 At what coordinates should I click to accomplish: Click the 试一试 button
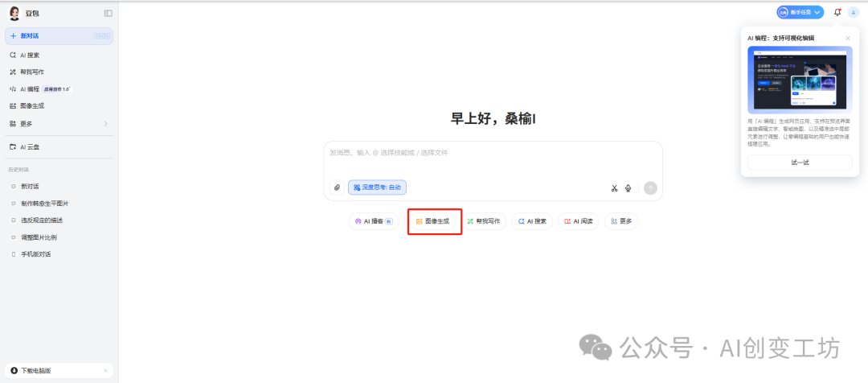[x=800, y=163]
